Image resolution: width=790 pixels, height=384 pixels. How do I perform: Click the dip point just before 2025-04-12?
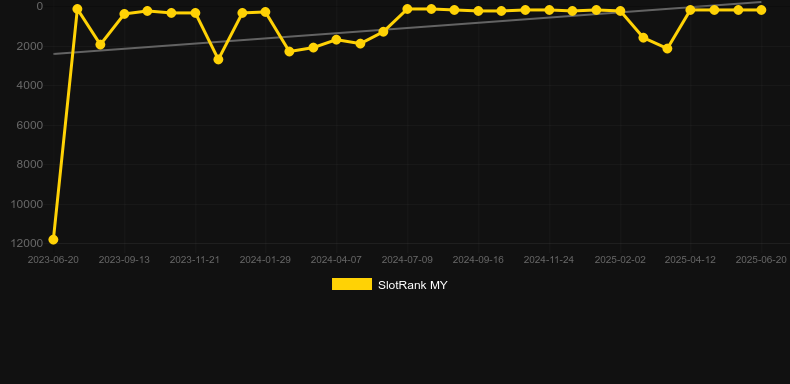pos(667,49)
